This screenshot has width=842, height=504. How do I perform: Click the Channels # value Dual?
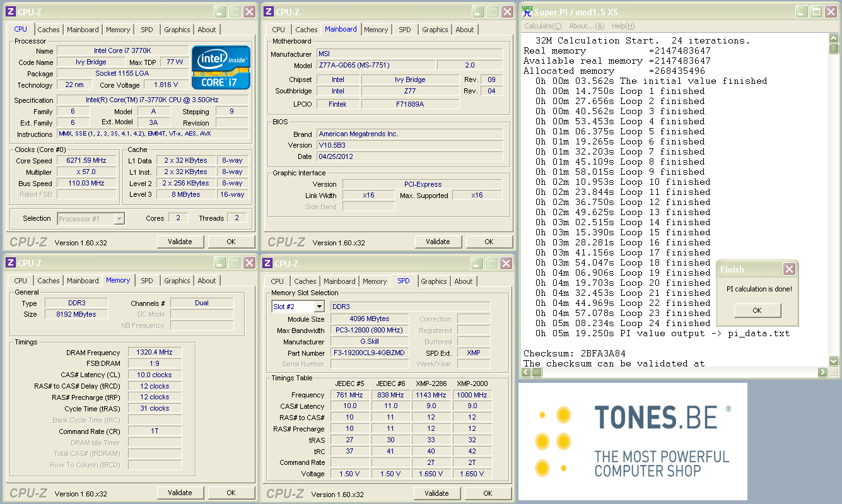[202, 303]
